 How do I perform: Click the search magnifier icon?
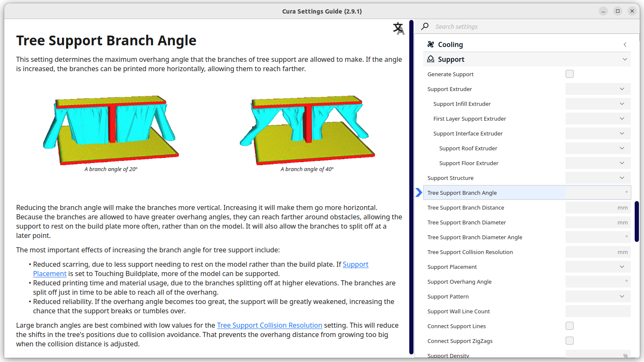[425, 26]
